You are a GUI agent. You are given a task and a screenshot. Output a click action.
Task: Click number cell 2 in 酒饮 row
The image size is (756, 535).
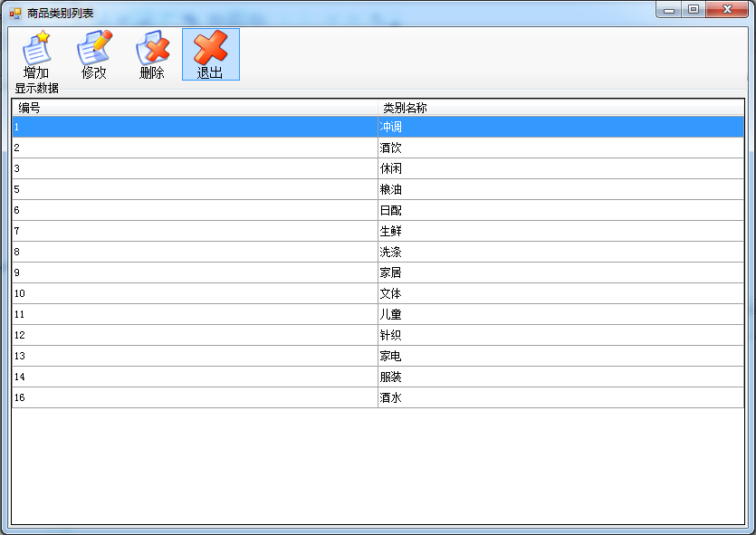coord(195,148)
